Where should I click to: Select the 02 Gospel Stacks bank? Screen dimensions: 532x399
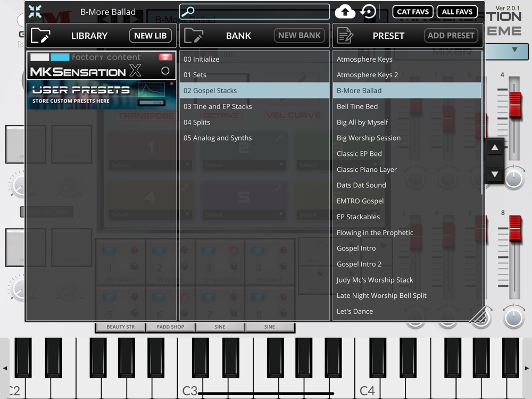point(254,90)
